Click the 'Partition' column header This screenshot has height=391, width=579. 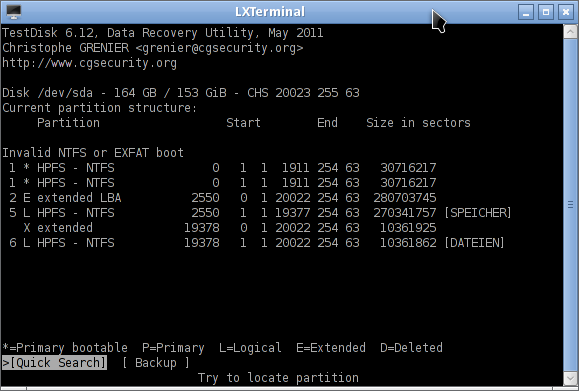[68, 123]
